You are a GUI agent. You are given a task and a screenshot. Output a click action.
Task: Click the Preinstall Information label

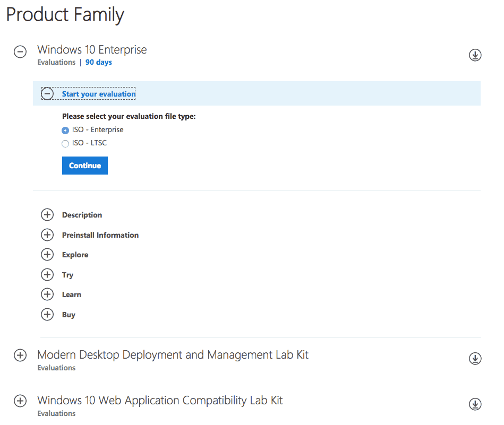coord(100,235)
